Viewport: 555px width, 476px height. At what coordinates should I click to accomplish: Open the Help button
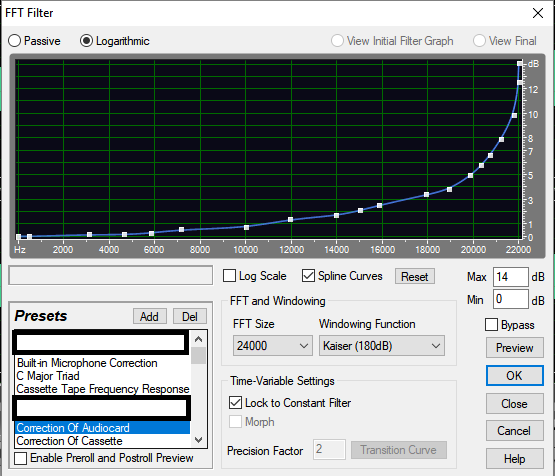(x=514, y=459)
